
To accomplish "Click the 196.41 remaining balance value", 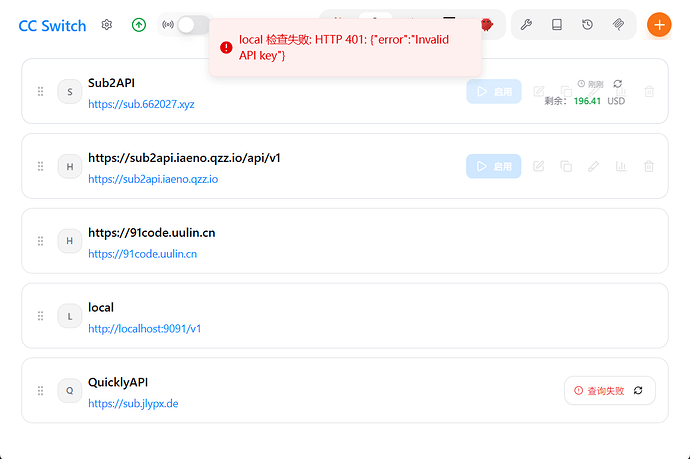I will tap(587, 101).
